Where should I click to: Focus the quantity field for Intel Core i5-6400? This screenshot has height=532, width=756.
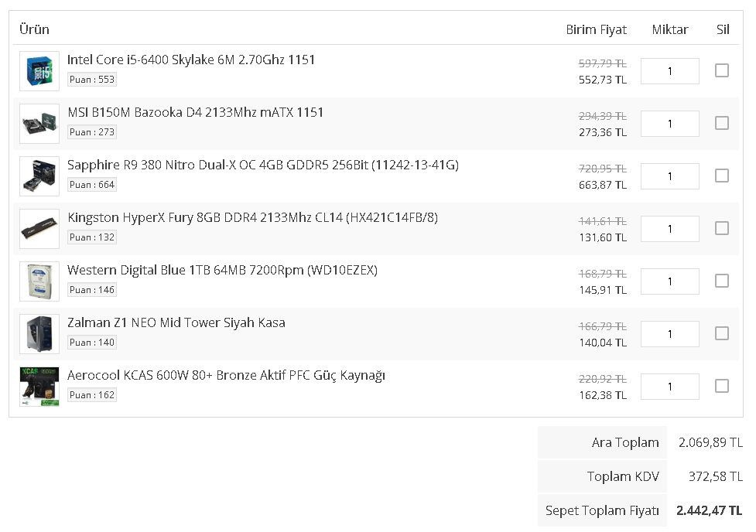(x=669, y=71)
